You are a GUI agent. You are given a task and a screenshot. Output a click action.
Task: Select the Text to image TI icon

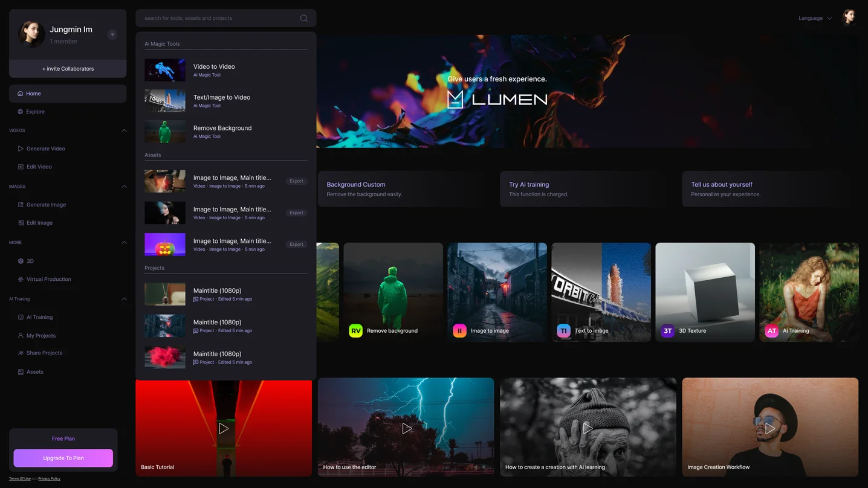563,330
